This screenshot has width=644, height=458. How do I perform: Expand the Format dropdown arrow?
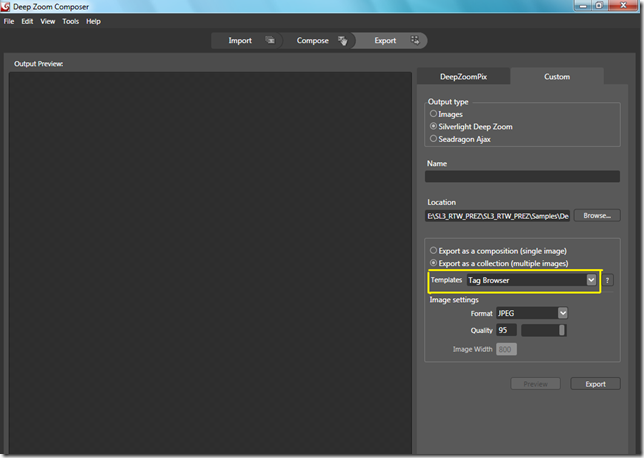coord(563,313)
